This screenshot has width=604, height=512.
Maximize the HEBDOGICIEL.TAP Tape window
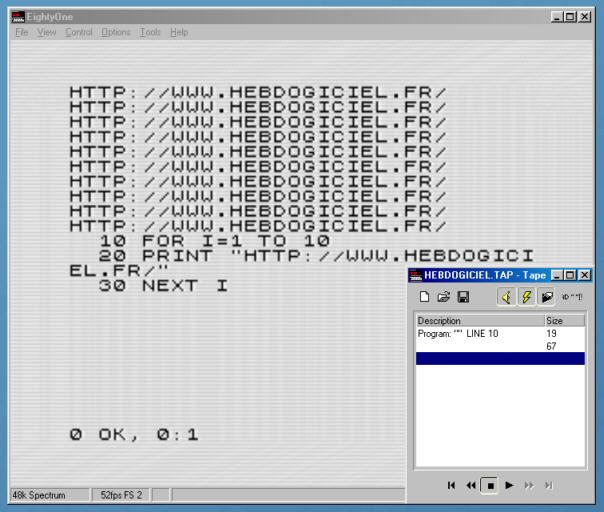[570, 275]
